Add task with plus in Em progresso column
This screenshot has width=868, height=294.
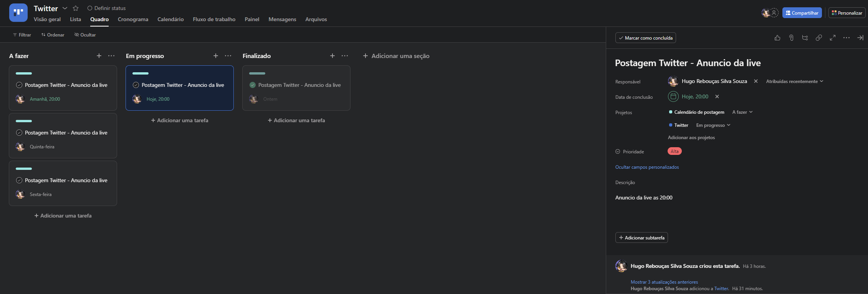pos(216,56)
